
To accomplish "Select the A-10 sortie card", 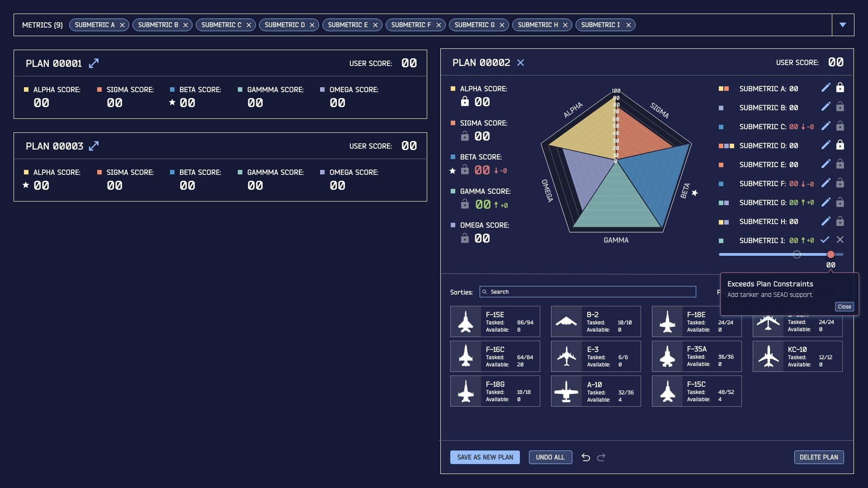I will pyautogui.click(x=596, y=391).
